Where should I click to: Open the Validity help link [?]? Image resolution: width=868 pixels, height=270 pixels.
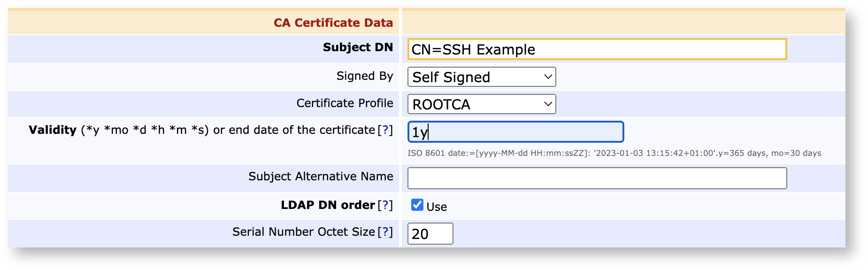pos(385,130)
